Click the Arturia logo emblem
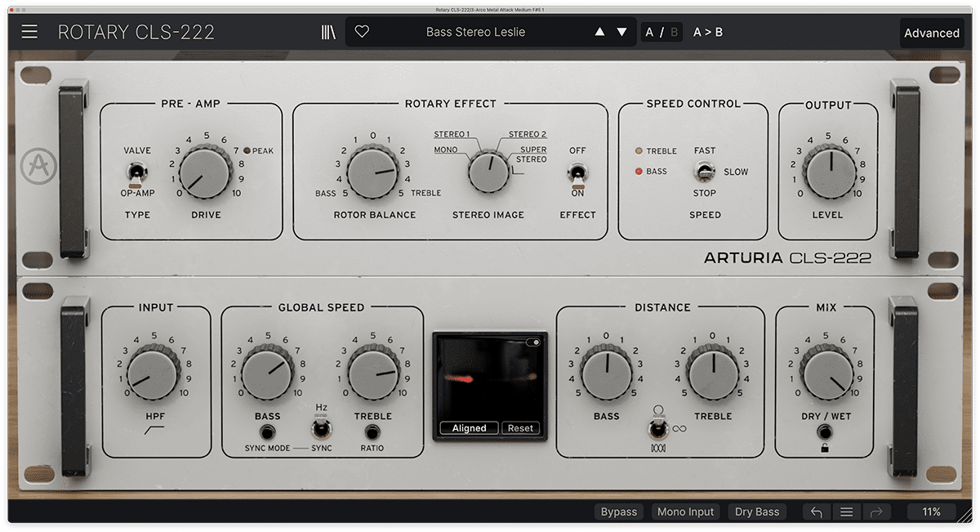Screen dimensions: 980x532 click(x=37, y=167)
